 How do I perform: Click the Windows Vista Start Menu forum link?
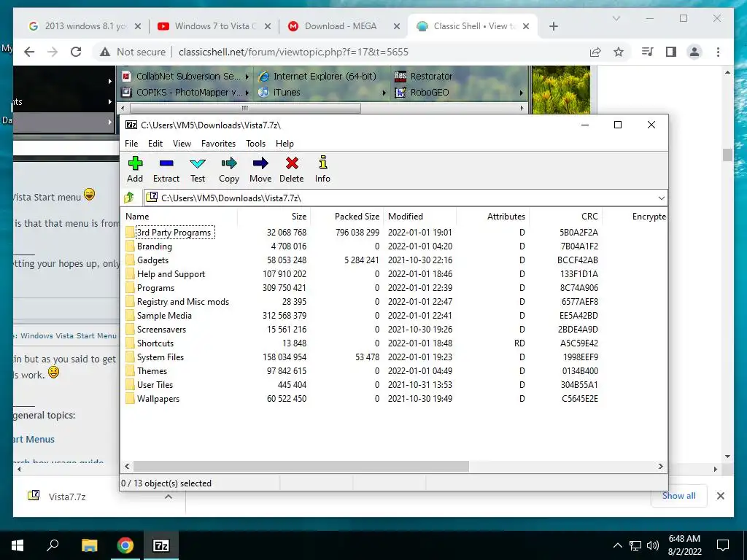pyautogui.click(x=68, y=335)
